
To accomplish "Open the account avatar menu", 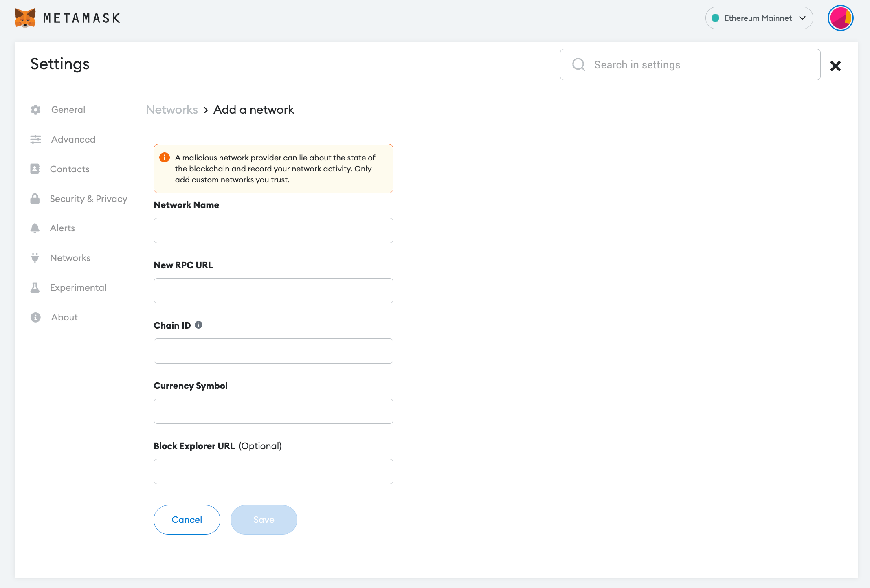I will [840, 18].
